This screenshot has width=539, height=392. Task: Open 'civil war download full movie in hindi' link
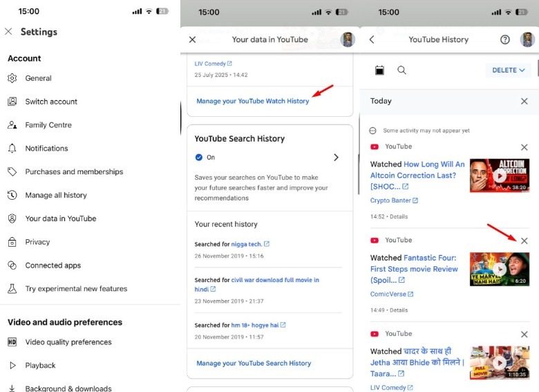pos(257,284)
